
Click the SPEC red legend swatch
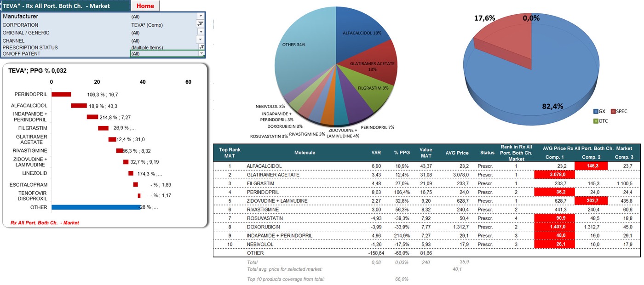[x=613, y=111]
